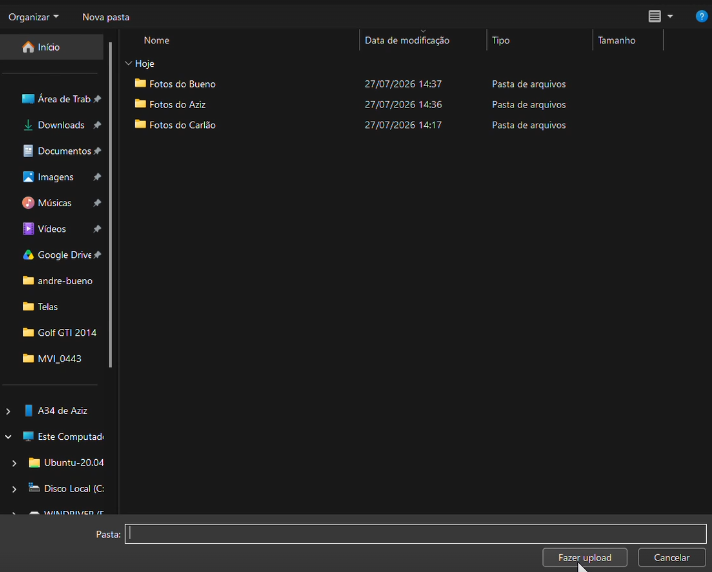
Task: Click the sidebar vertical scrollbar
Action: [x=110, y=204]
